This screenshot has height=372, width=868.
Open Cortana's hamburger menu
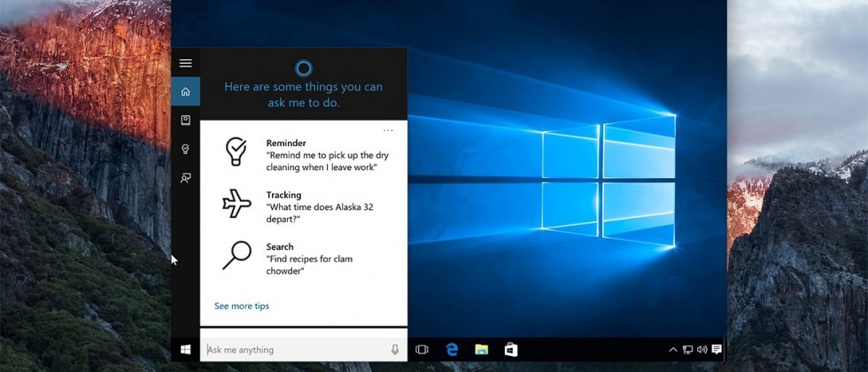(185, 64)
